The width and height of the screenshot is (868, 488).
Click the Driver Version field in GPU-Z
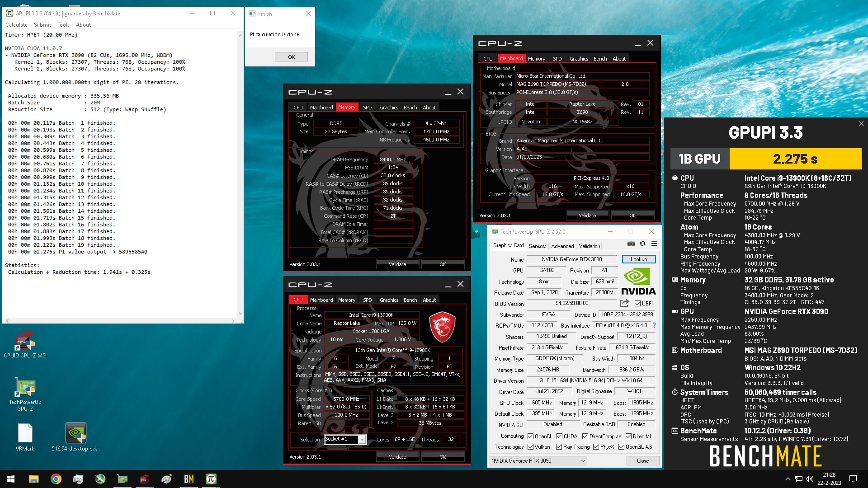591,380
